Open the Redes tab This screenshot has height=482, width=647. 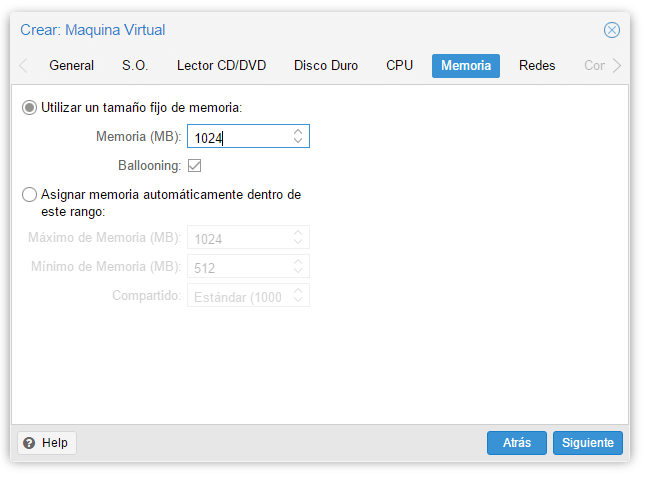(537, 66)
